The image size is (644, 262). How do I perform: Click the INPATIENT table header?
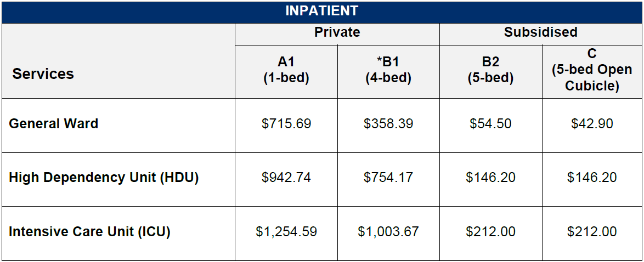[321, 11]
